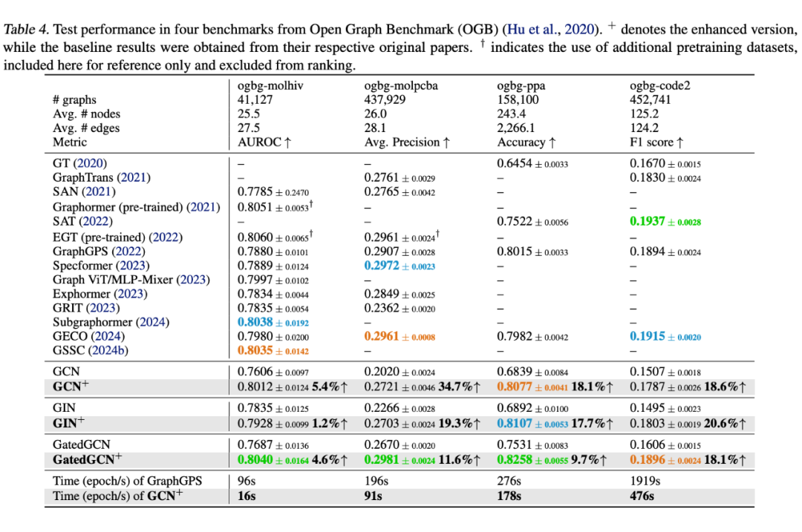Select the GCN+ 16s epoch time cell
802x532 pixels.
click(x=247, y=496)
